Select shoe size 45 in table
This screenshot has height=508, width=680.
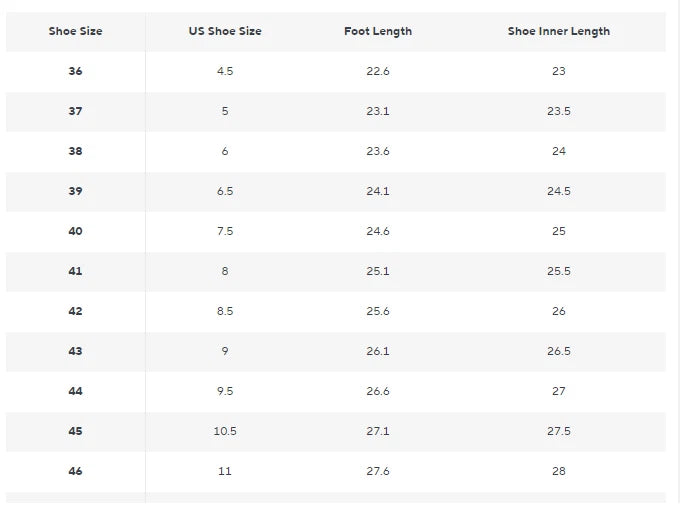click(75, 431)
